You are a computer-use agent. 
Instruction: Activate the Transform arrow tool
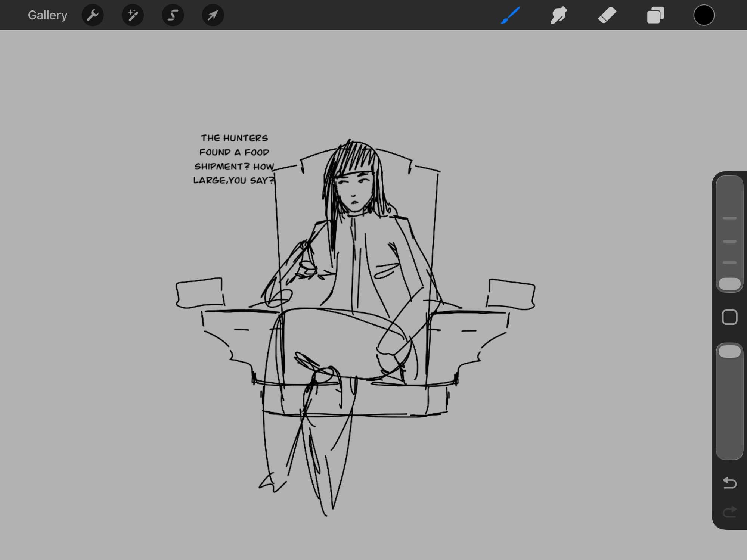(213, 15)
